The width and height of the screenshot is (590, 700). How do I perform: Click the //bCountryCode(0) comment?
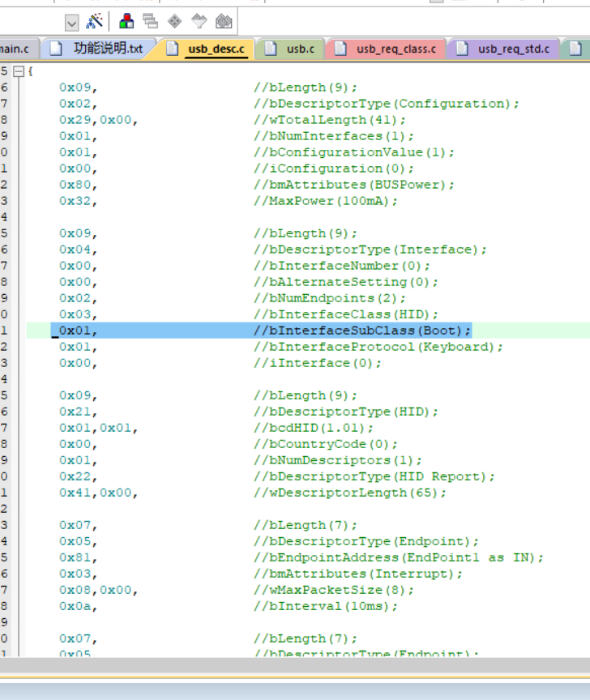326,444
